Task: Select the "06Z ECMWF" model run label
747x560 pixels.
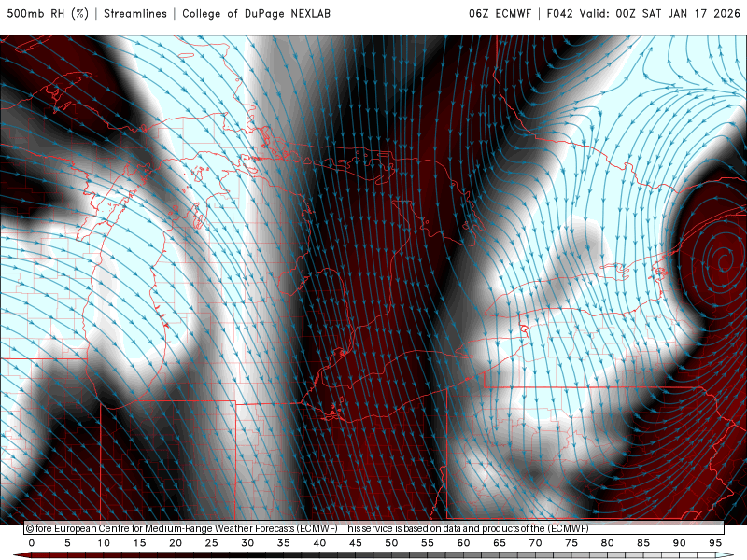Action: [500, 13]
